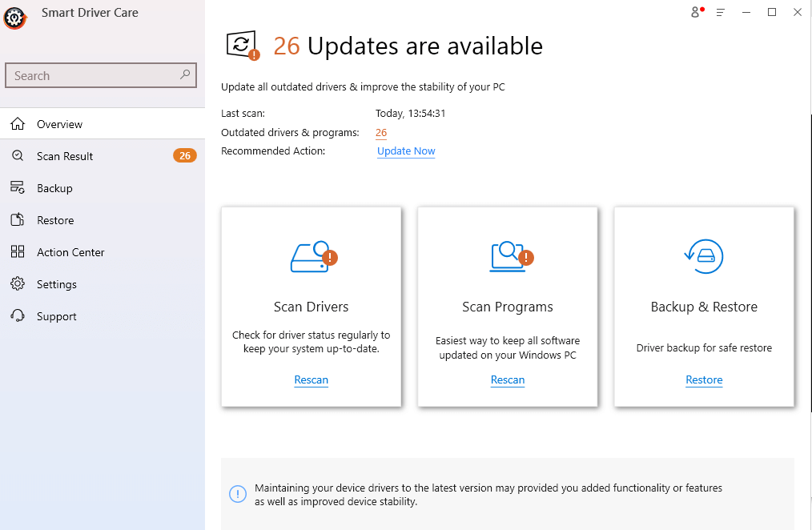Open Settings from the sidebar
Screen dimensions: 812x530
[57, 284]
